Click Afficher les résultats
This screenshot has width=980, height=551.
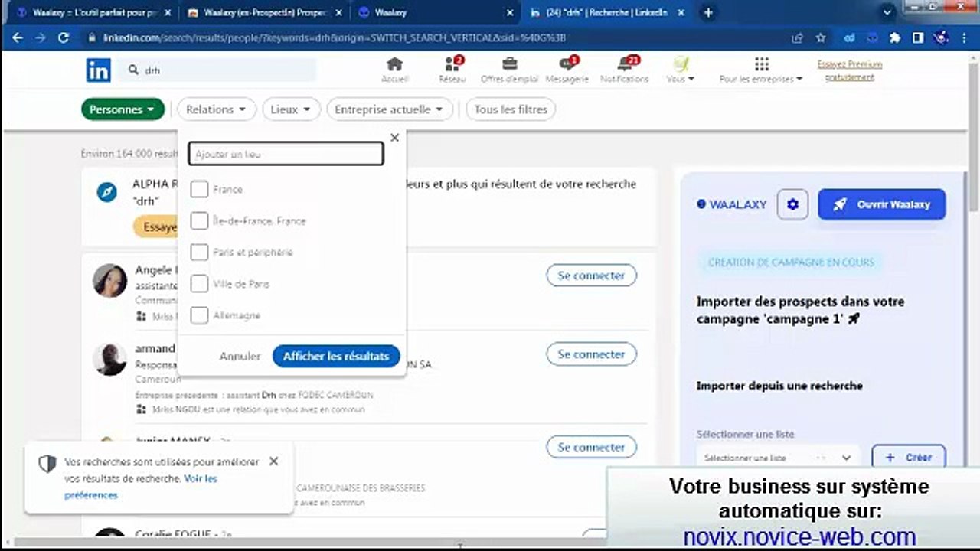coord(336,356)
